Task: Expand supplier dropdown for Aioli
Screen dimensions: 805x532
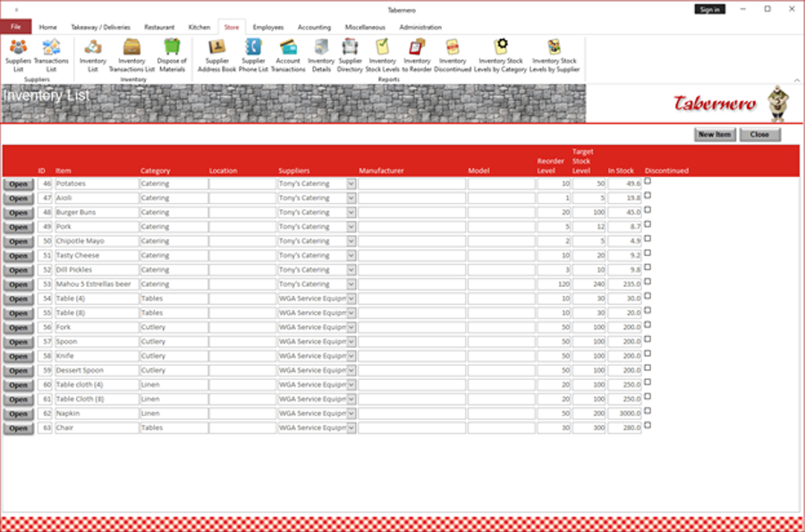Action: tap(352, 198)
